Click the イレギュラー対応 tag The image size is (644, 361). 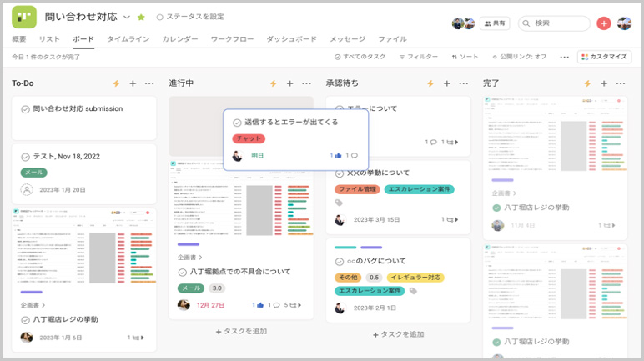point(415,278)
